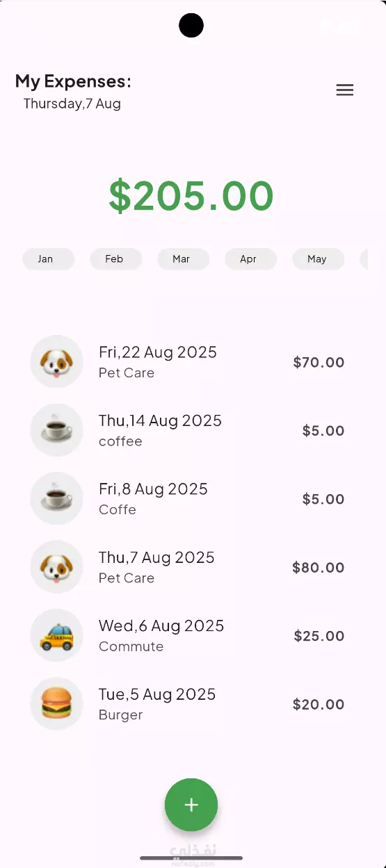Select the $20.00 Burger amount

pyautogui.click(x=319, y=705)
